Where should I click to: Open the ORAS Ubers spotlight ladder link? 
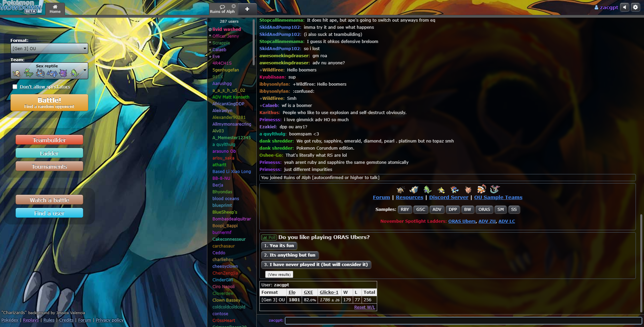462,221
